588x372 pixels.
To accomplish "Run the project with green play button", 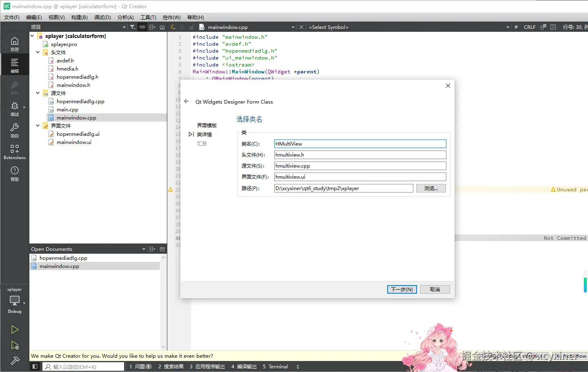I will pos(15,330).
